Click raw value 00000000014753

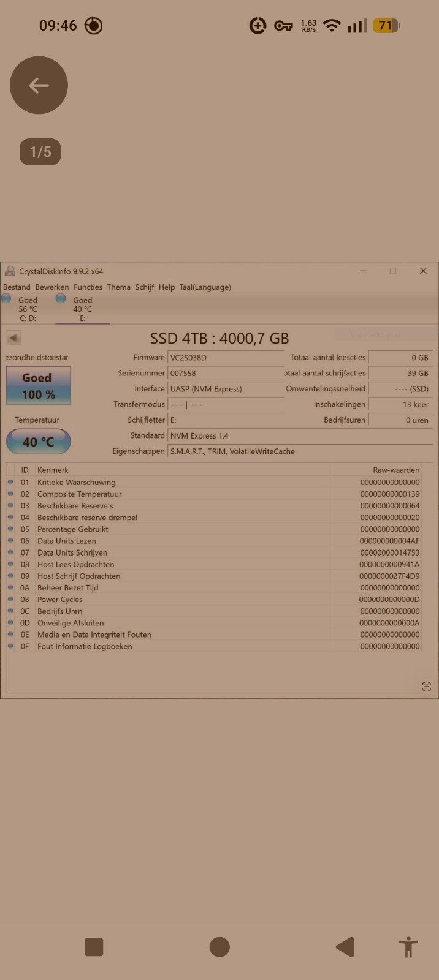point(390,552)
